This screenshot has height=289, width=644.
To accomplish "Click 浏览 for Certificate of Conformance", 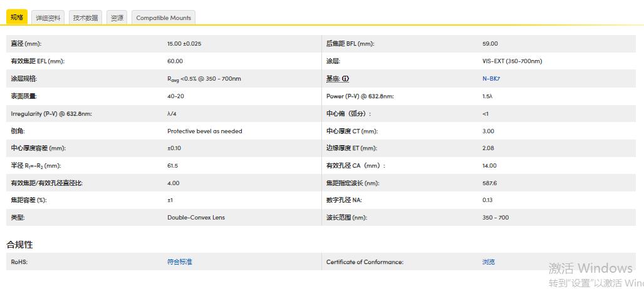I will (489, 262).
